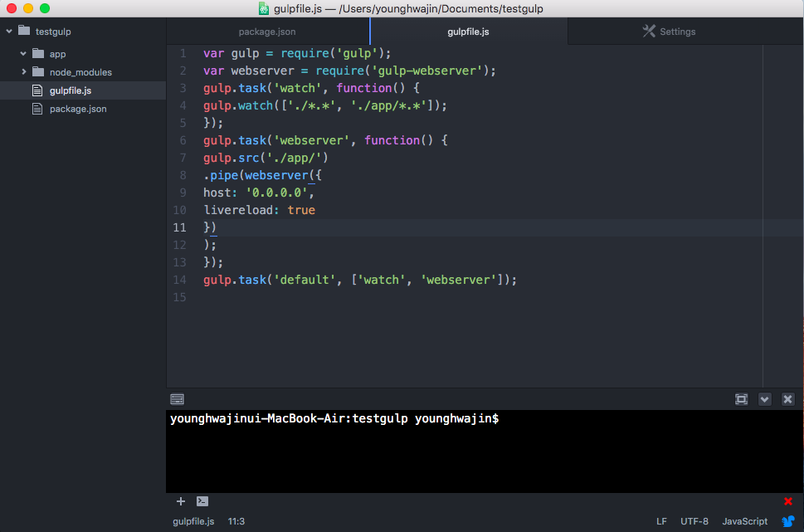Select the testgulp folder icon
Image resolution: width=804 pixels, height=532 pixels.
[x=24, y=30]
